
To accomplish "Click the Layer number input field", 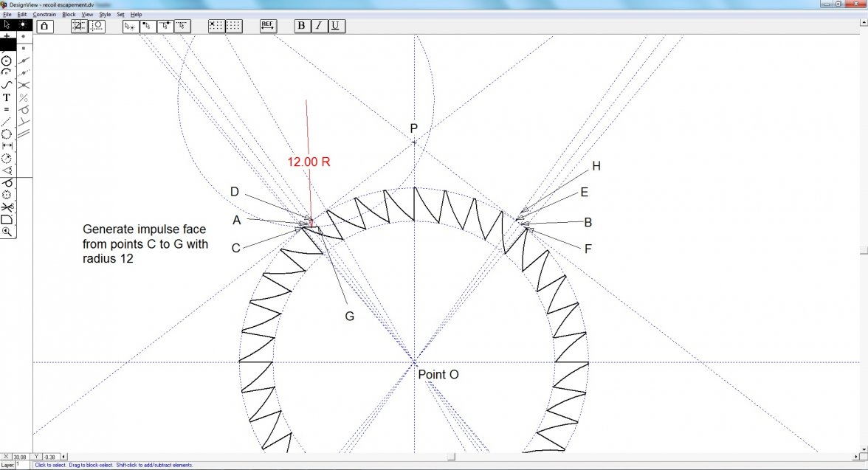I will coord(22,465).
